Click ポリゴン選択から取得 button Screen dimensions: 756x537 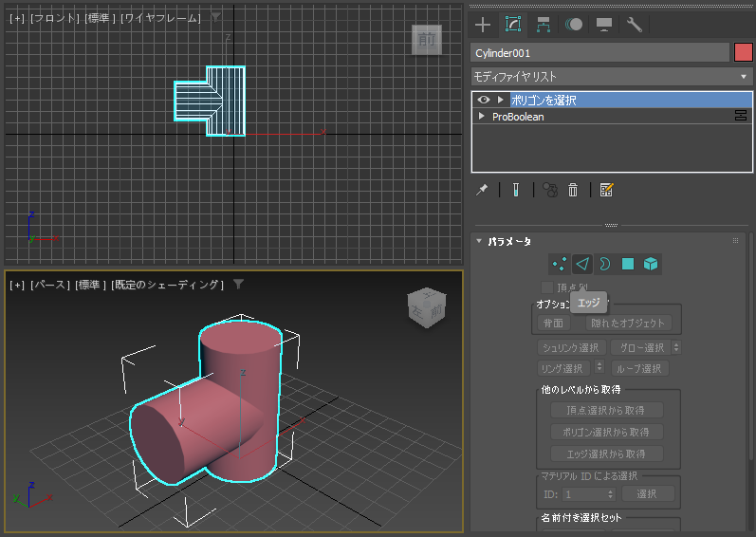606,432
